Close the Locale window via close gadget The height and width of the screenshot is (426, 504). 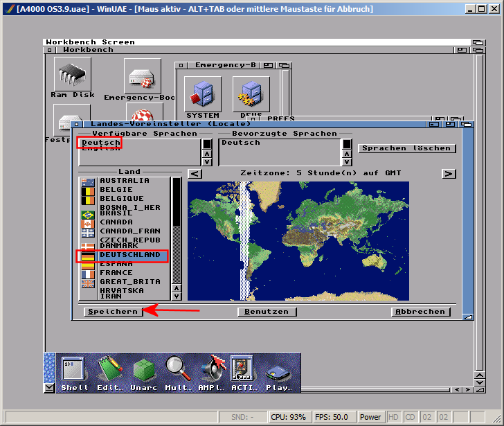[76, 124]
